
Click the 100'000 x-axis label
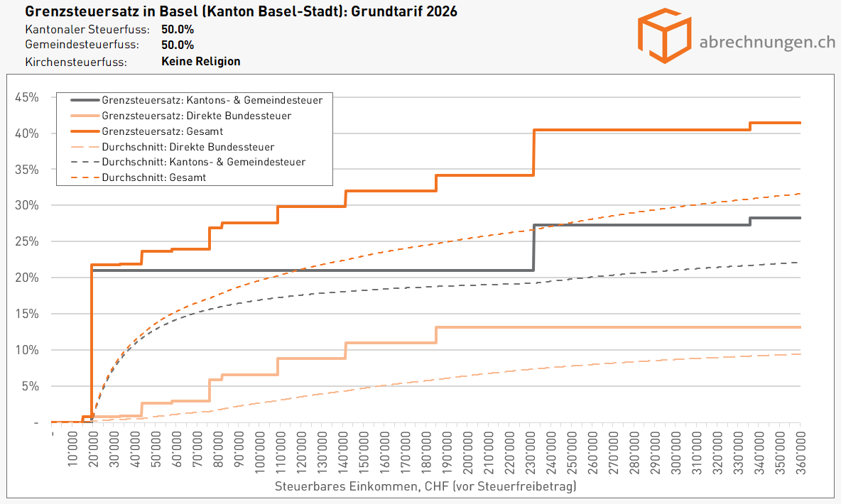[x=260, y=451]
